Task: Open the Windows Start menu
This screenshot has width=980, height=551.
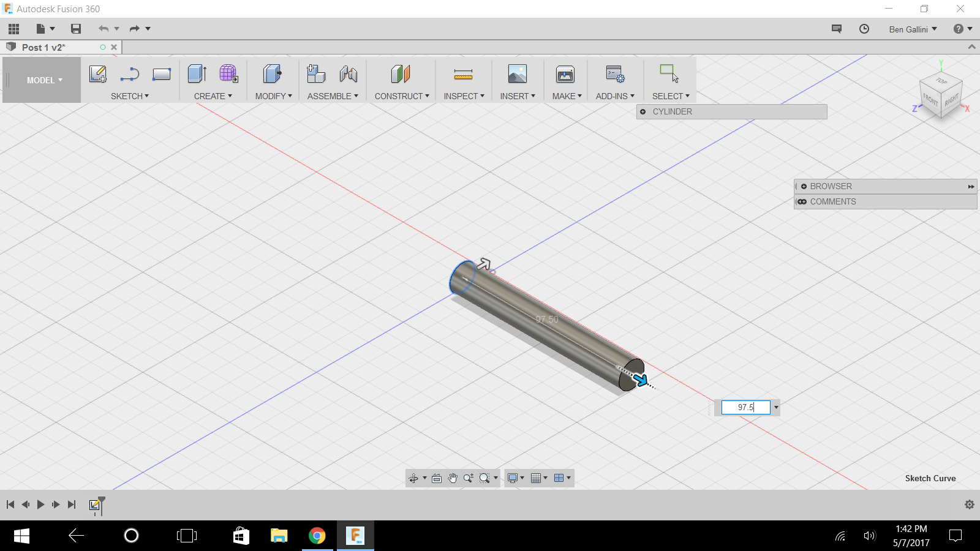Action: tap(21, 536)
